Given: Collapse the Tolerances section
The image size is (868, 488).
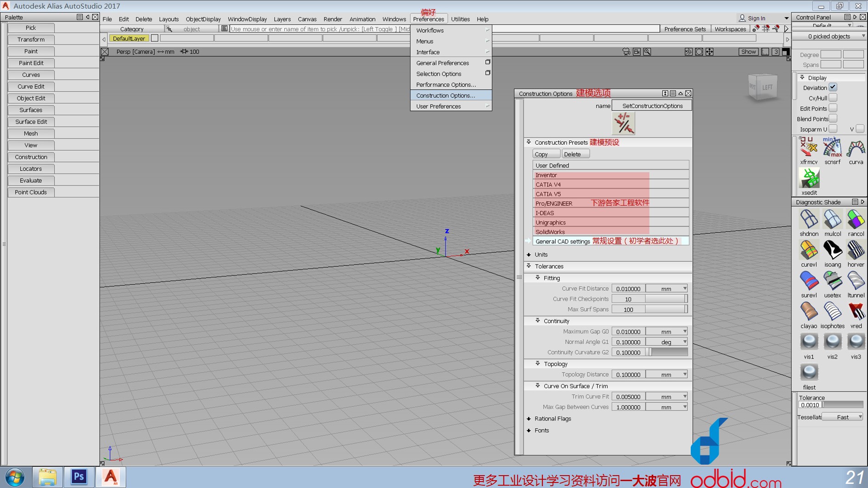Looking at the screenshot, I should click(529, 266).
